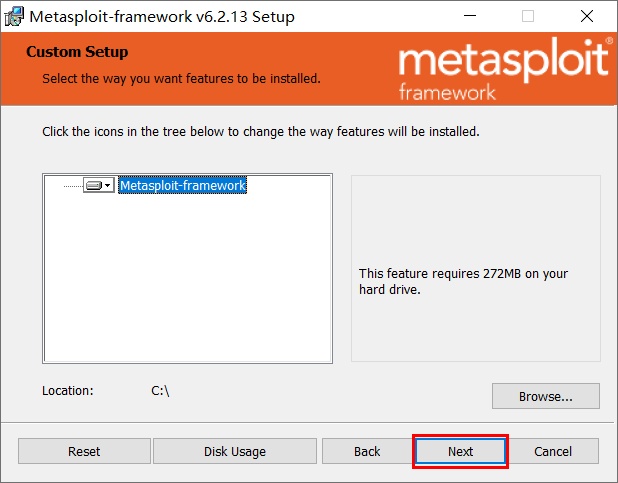The height and width of the screenshot is (483, 618).
Task: Show Disk Usage information
Action: (235, 451)
